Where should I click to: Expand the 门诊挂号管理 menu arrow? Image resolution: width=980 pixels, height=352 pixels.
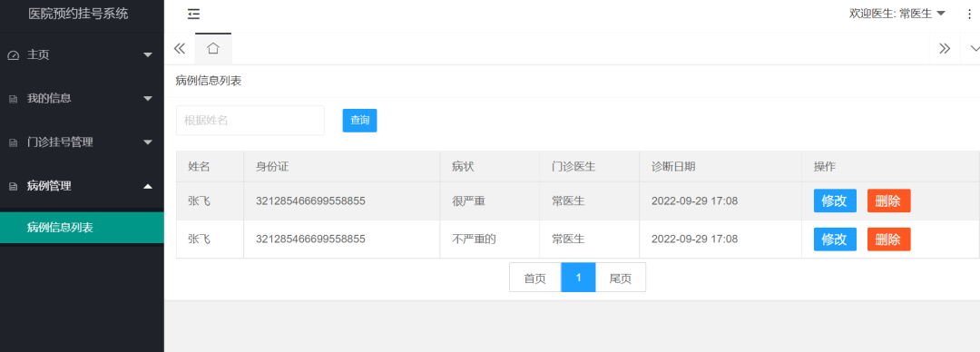pyautogui.click(x=148, y=142)
